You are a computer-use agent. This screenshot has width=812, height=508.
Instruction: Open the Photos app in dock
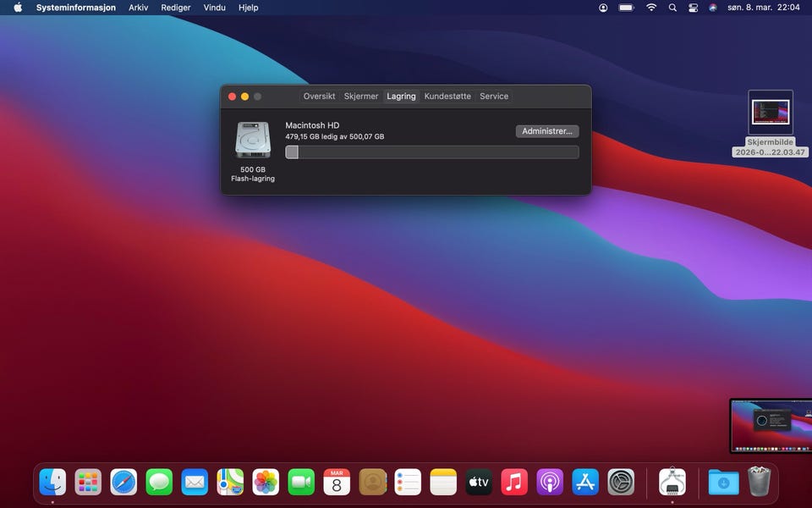pyautogui.click(x=266, y=482)
